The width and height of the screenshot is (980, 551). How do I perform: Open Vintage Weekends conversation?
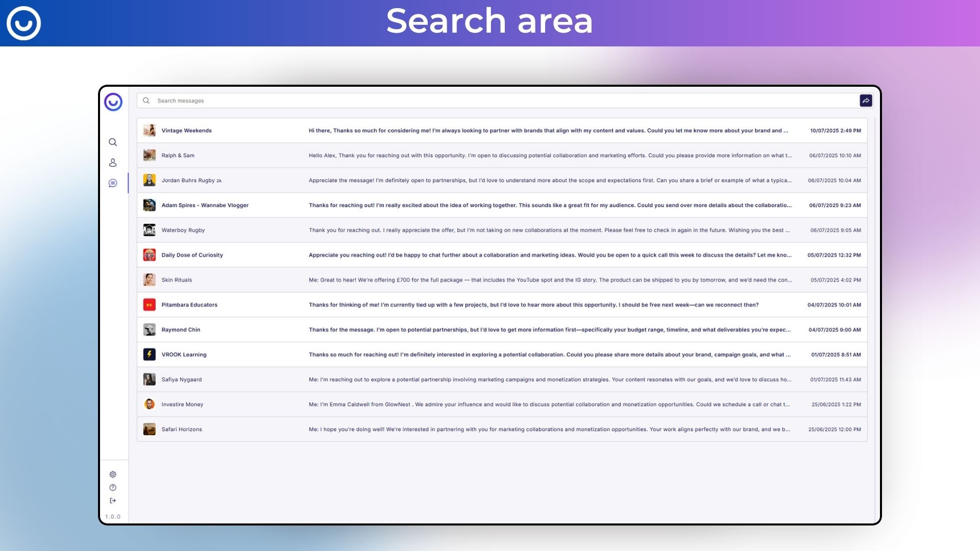(187, 131)
